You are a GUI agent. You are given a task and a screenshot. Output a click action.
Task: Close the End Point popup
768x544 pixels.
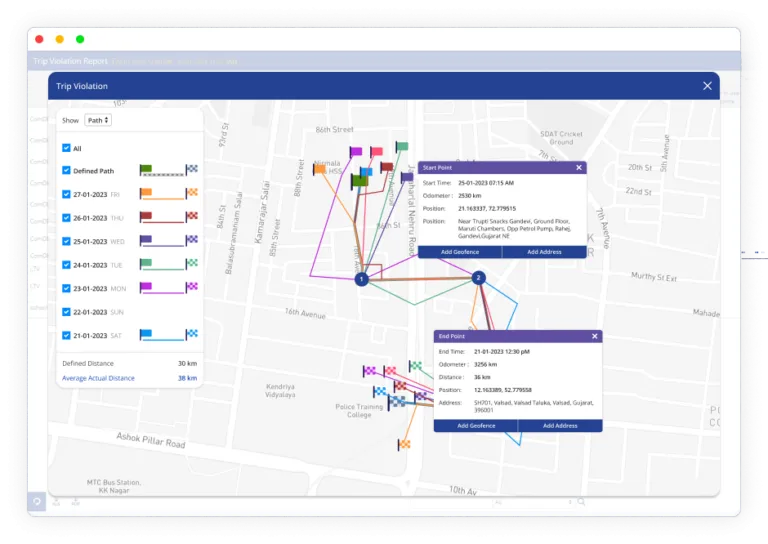coord(595,337)
